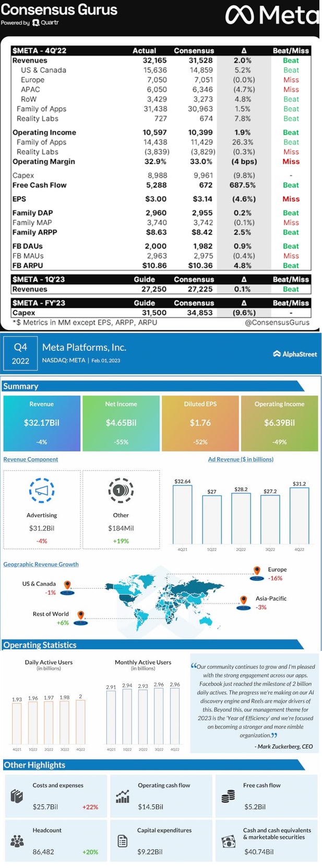This screenshot has height=868, width=322.
Task: Click the Reality Labs revenue actual 727
Action: click(161, 118)
